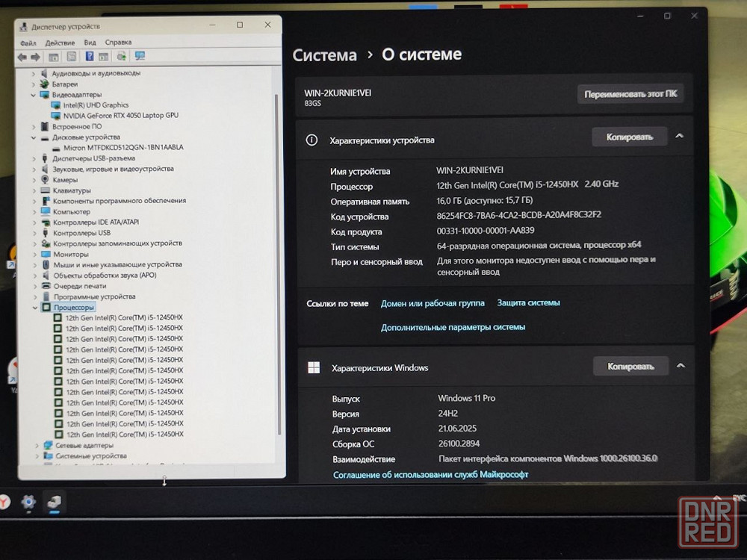Click the Компьютер category icon
This screenshot has height=560, width=747.
tap(46, 211)
